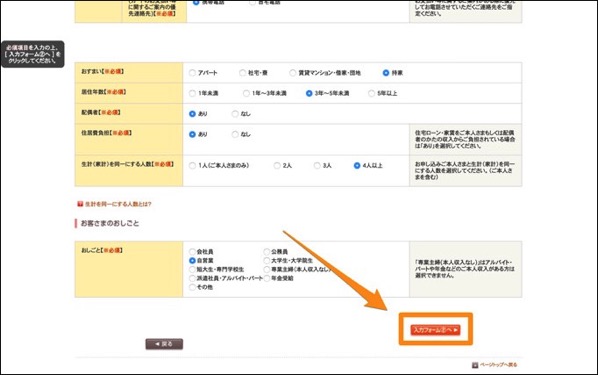Click the dark 必須項目を入力の上 tooltip box
This screenshot has width=598, height=375.
tap(33, 54)
